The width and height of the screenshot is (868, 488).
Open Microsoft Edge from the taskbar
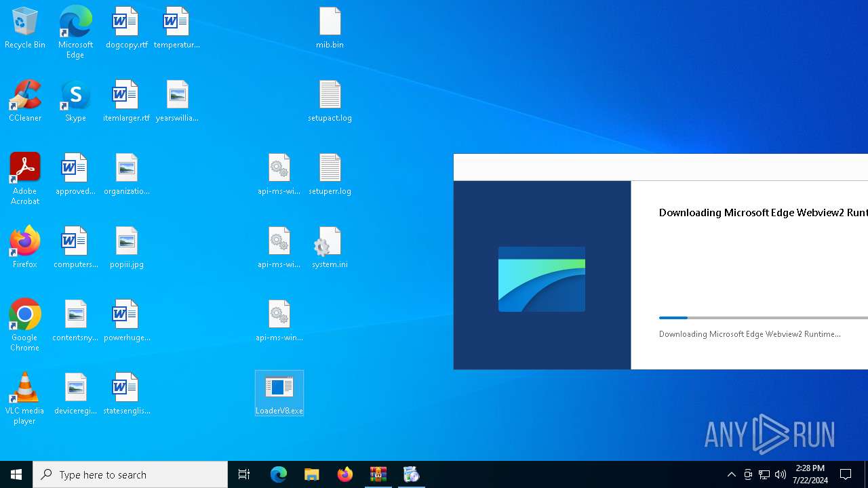[x=279, y=474]
